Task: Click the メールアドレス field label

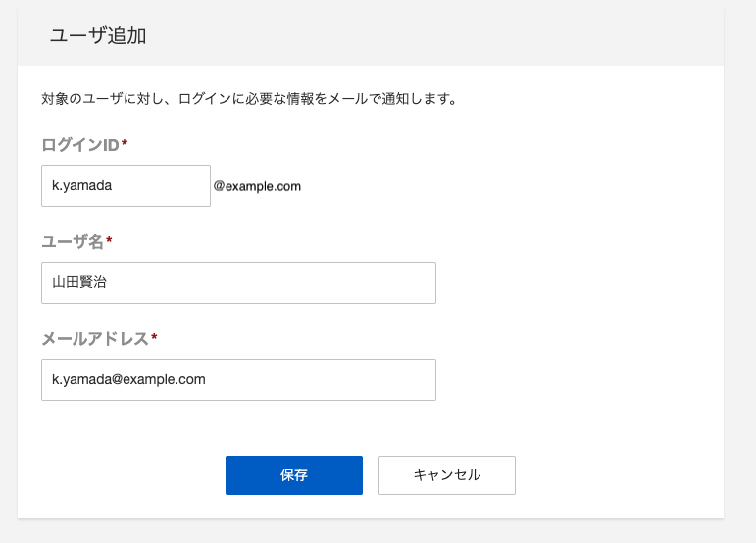Action: [x=95, y=339]
